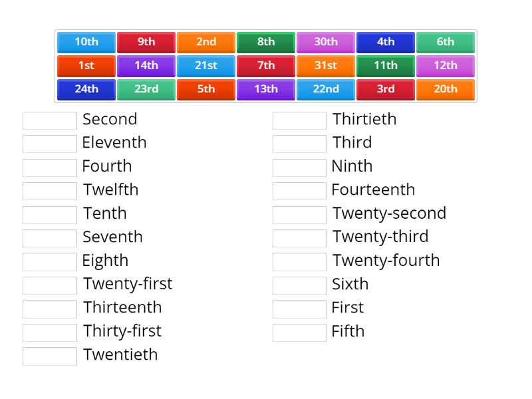
Task: Select the purple 13th tile
Action: pos(266,89)
